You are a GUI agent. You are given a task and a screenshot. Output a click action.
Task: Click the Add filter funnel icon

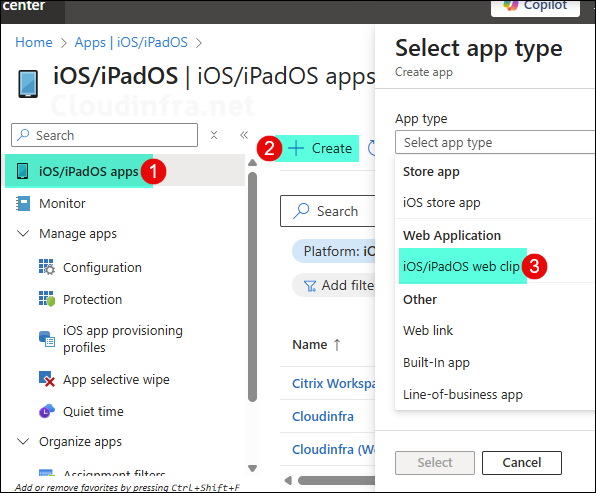pos(310,286)
